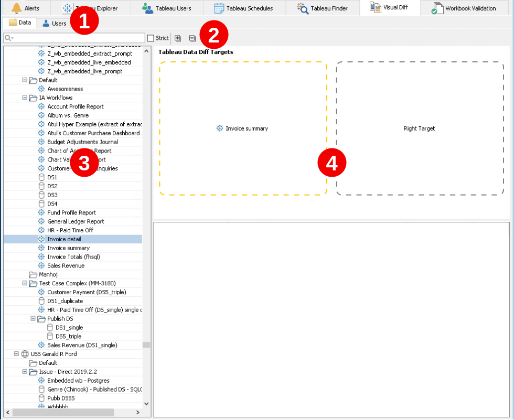Click the DS5_triple data source icon
This screenshot has height=420, width=514.
click(50, 336)
